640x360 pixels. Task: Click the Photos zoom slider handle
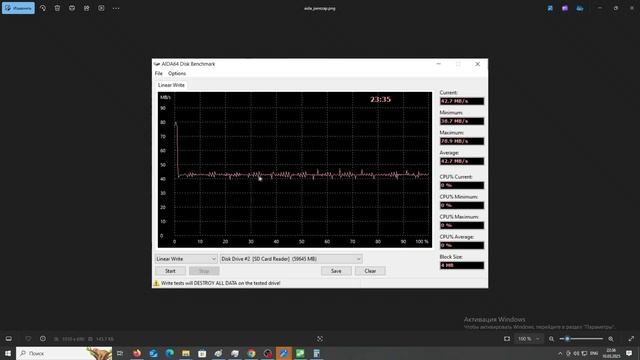[x=567, y=339]
